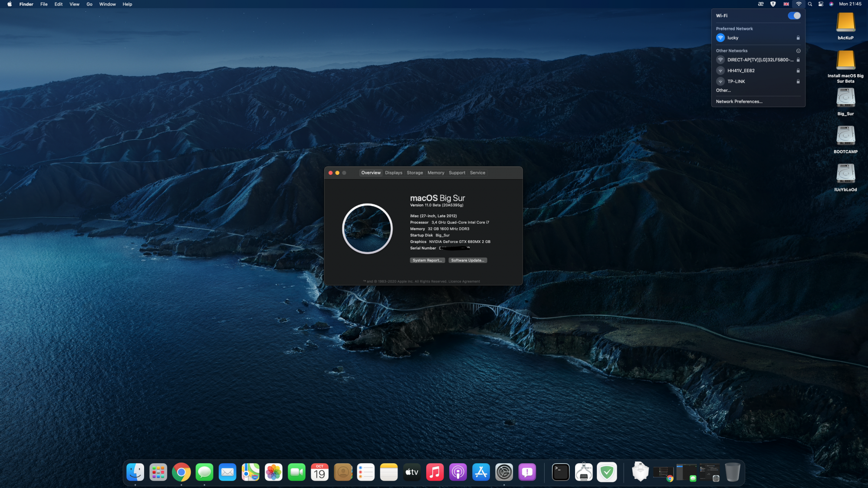Viewport: 868px width, 488px height.
Task: Open App Store from the Dock
Action: [x=481, y=472]
